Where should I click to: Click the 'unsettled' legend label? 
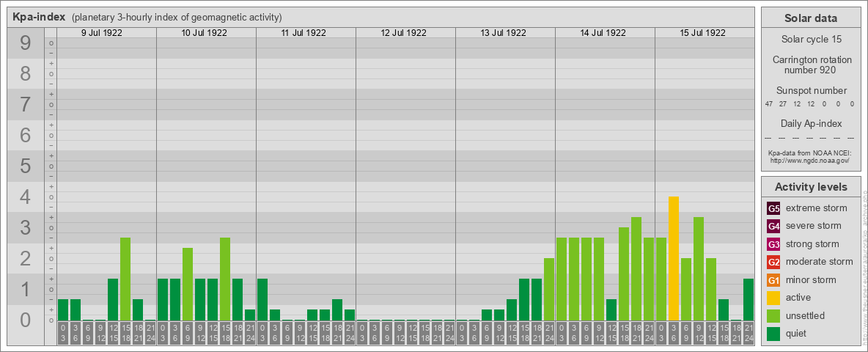[x=806, y=315]
